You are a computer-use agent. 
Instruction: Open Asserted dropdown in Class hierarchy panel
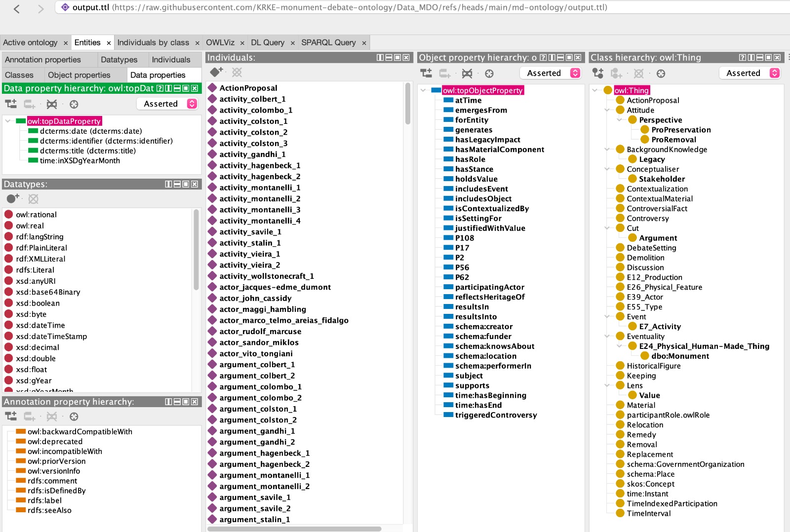pyautogui.click(x=749, y=73)
